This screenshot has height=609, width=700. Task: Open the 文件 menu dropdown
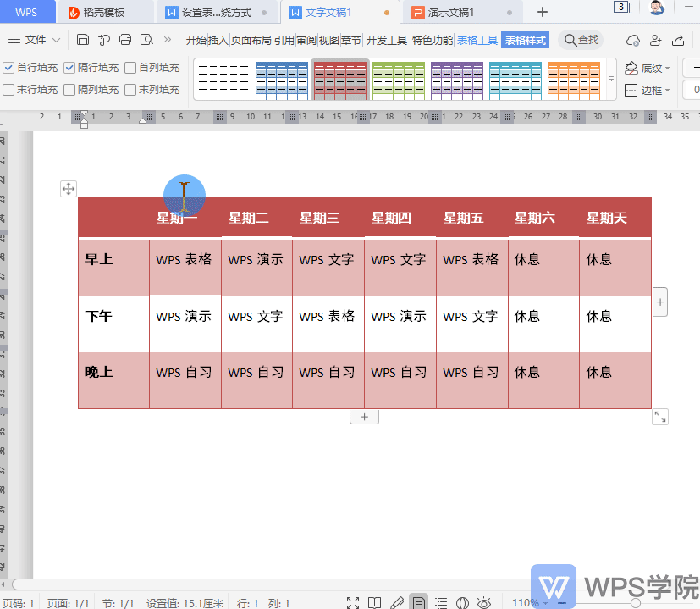click(35, 40)
